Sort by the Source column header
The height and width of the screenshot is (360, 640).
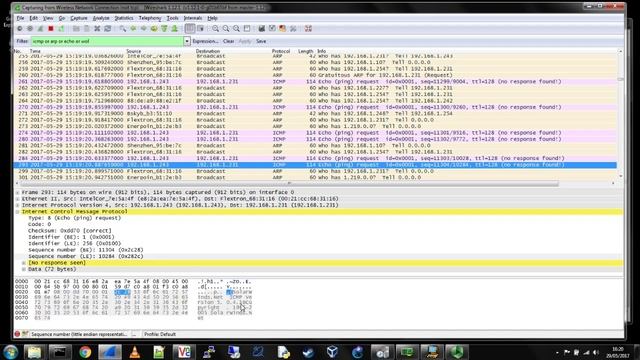[133, 51]
